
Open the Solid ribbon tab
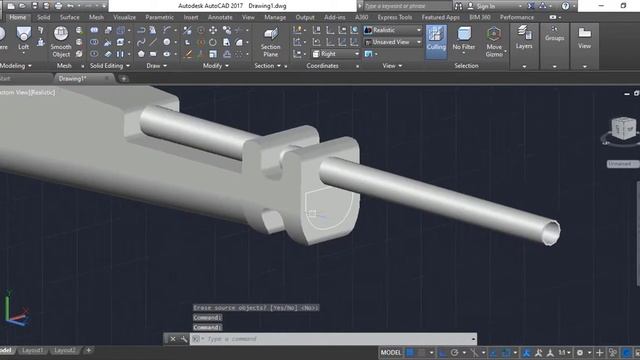43,17
